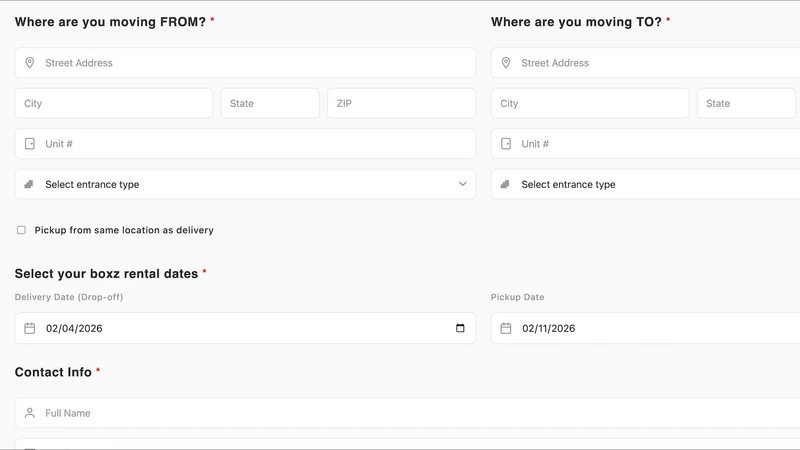Image resolution: width=800 pixels, height=450 pixels.
Task: Click the Full Name input field
Action: [x=407, y=413]
